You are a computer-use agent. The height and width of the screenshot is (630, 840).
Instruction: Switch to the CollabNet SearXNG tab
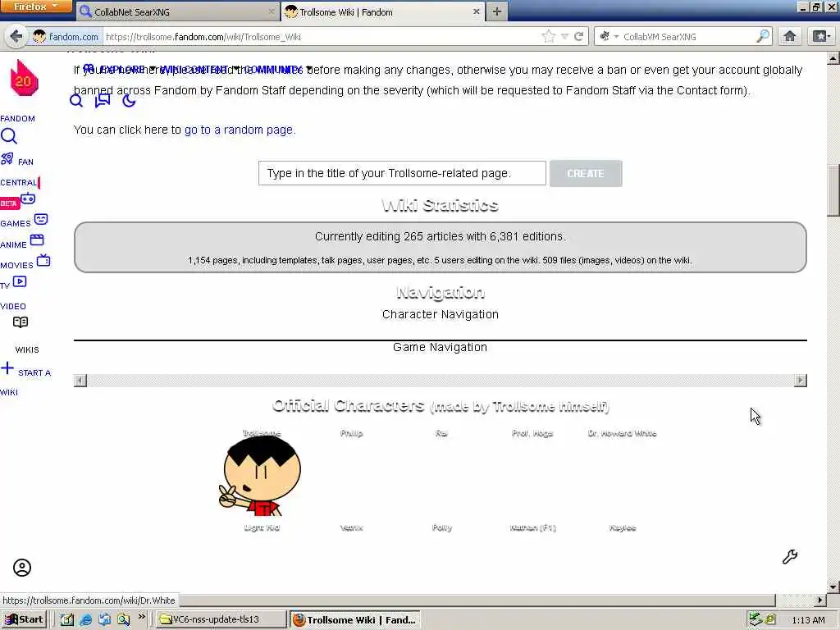click(x=178, y=11)
